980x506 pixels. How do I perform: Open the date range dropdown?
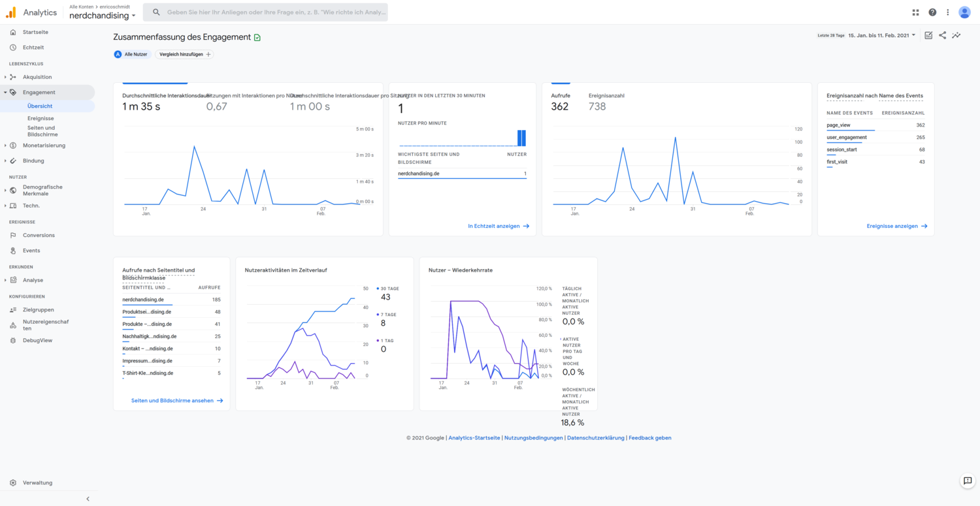coord(881,35)
